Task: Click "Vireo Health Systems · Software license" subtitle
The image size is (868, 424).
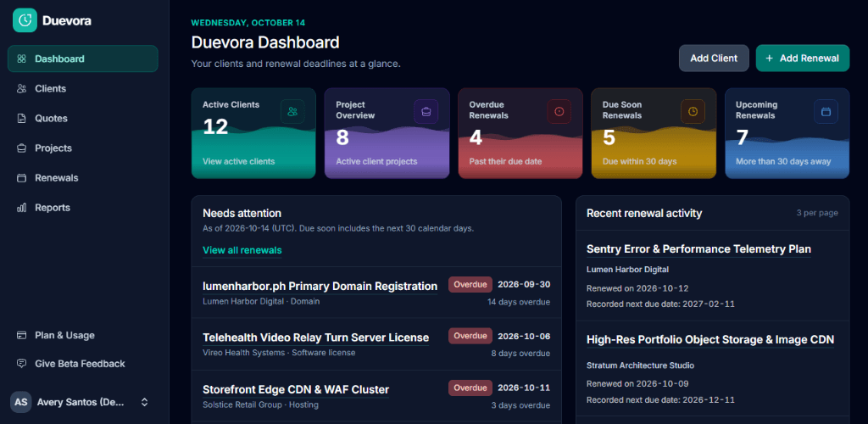Action: (279, 353)
